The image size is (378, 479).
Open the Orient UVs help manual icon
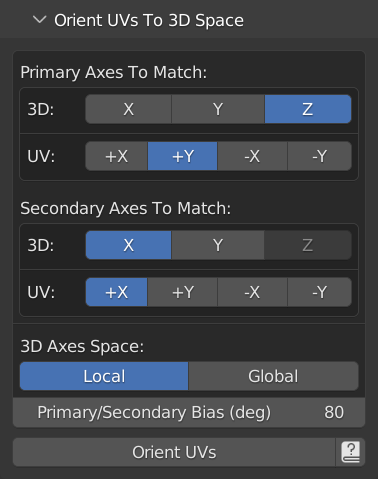[x=350, y=452]
